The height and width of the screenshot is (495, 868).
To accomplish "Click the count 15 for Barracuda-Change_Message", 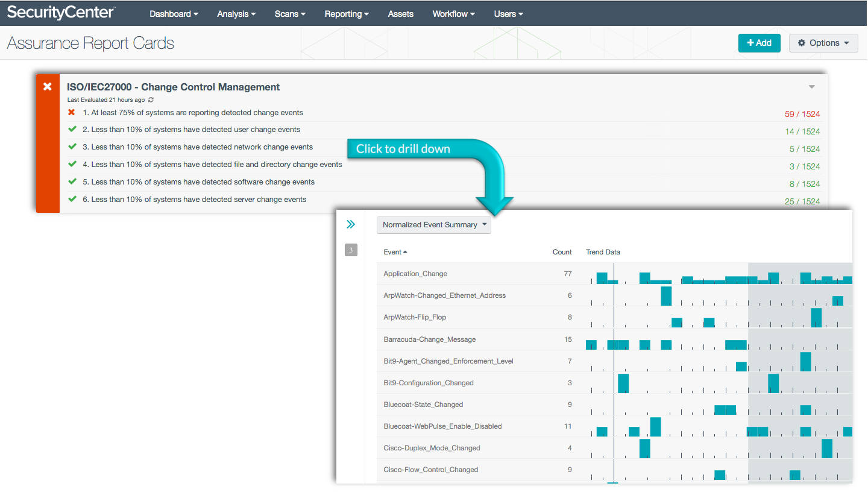I will [568, 339].
